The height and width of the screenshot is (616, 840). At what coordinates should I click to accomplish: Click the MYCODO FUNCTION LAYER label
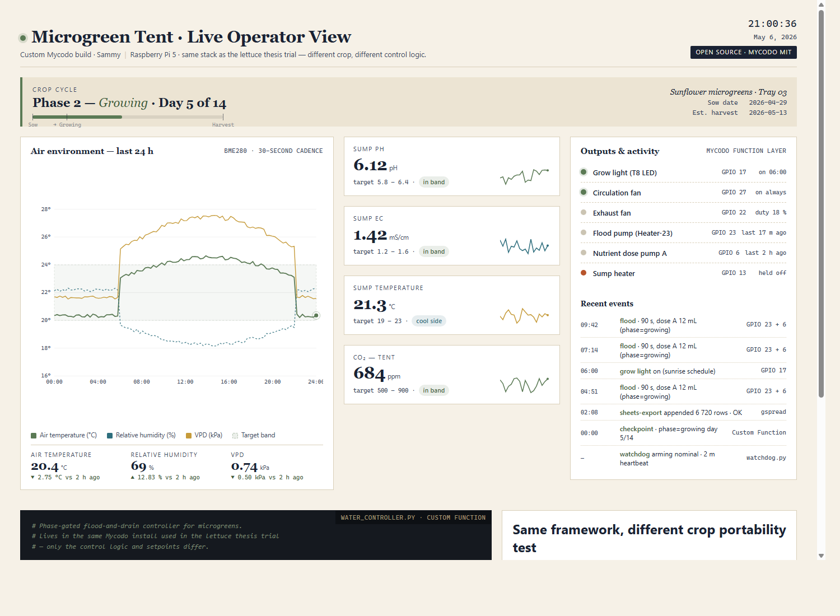pyautogui.click(x=746, y=151)
